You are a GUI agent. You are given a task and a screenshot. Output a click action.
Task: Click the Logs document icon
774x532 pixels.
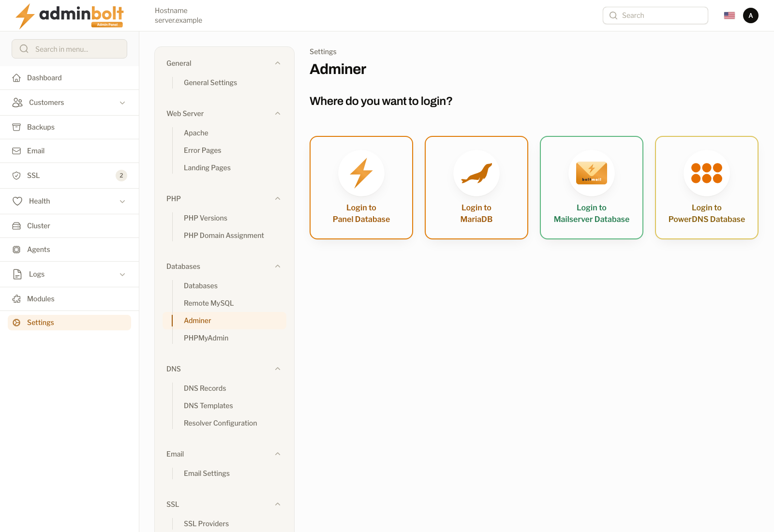17,274
